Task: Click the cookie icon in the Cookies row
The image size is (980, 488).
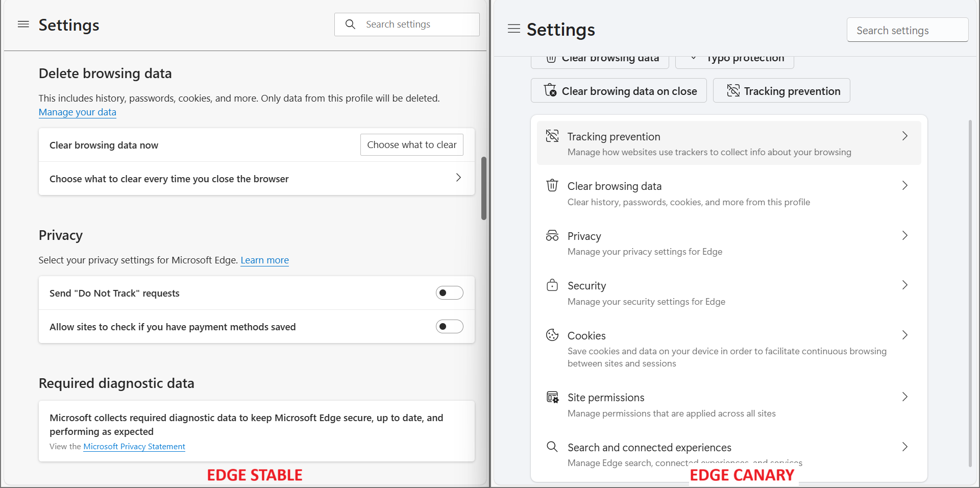Action: [552, 335]
